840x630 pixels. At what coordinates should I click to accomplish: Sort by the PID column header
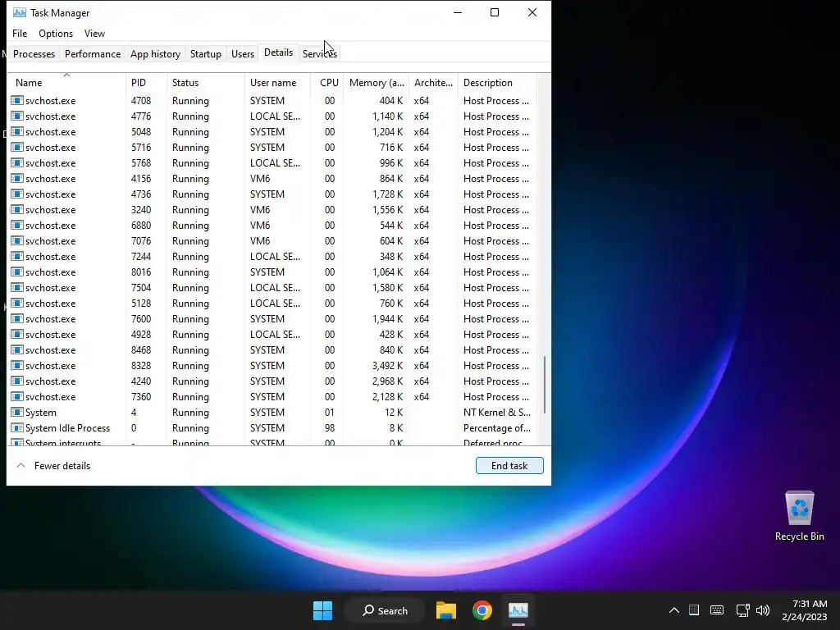pyautogui.click(x=146, y=83)
